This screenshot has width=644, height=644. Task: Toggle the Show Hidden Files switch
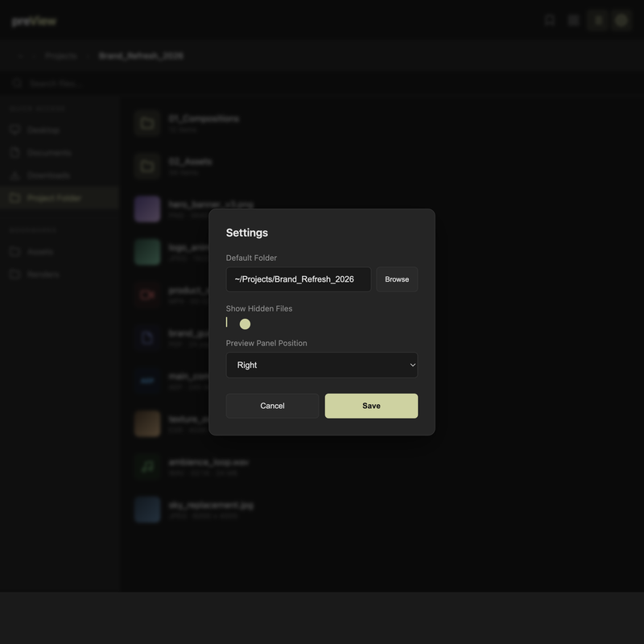click(238, 324)
